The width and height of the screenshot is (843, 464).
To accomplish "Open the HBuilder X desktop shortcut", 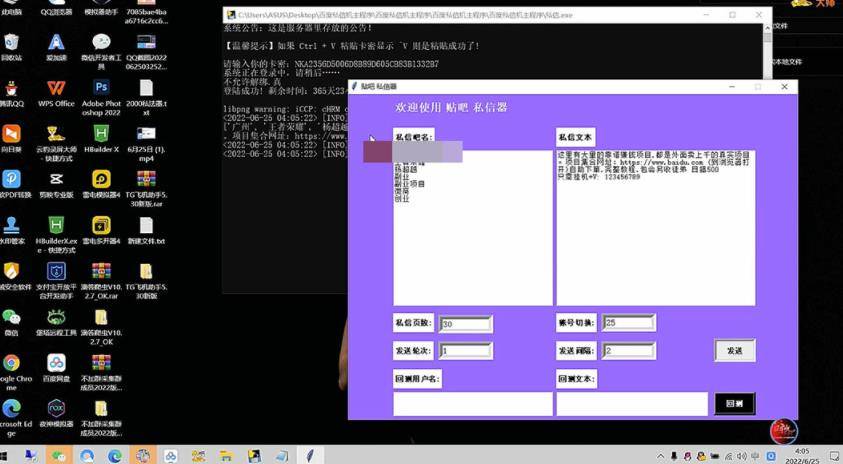I will (101, 139).
